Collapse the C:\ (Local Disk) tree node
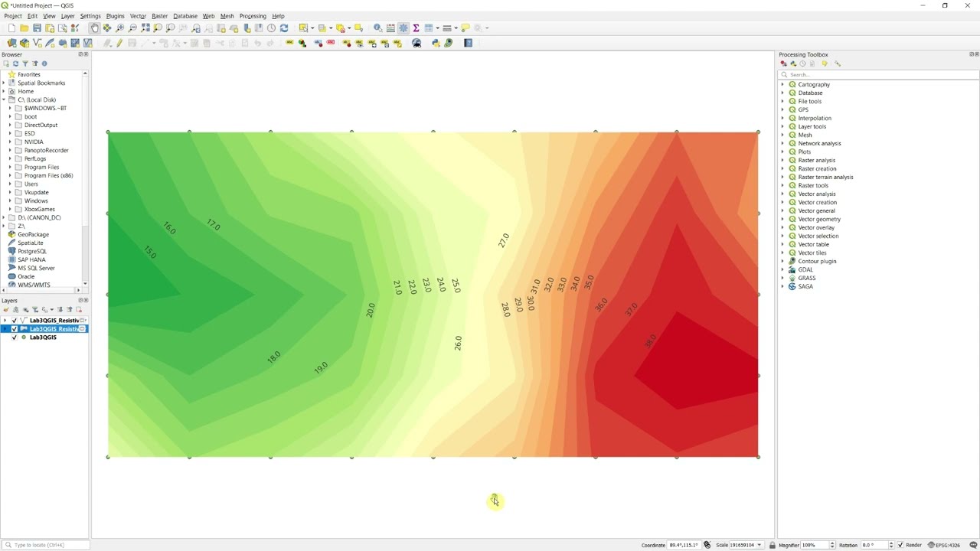This screenshot has width=980, height=551. [4, 99]
